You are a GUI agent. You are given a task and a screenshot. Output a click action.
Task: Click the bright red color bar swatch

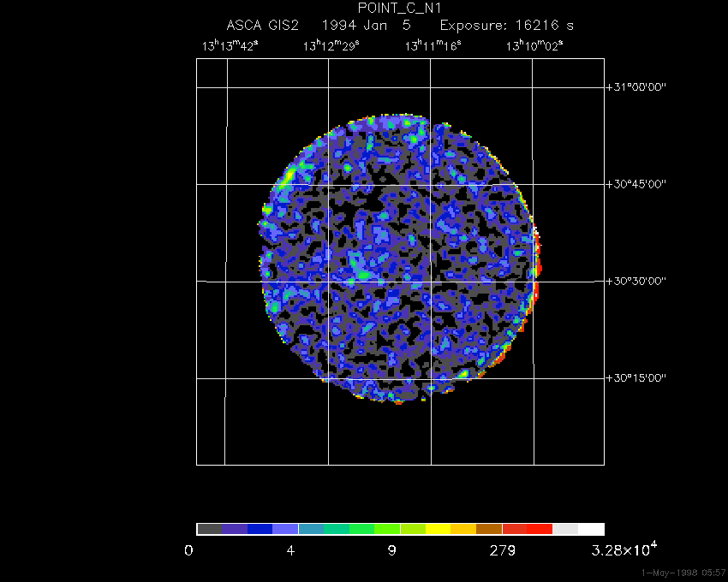coord(540,529)
